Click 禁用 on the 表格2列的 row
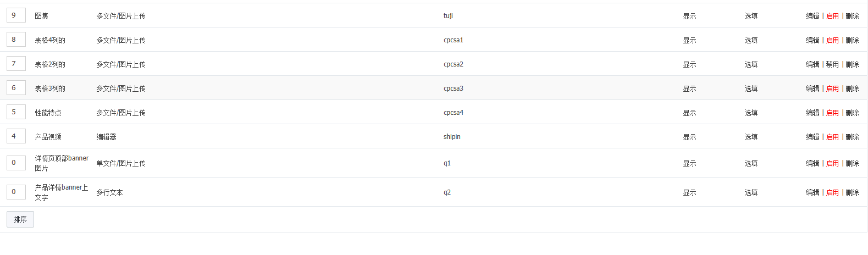This screenshot has height=255, width=868. (x=832, y=64)
